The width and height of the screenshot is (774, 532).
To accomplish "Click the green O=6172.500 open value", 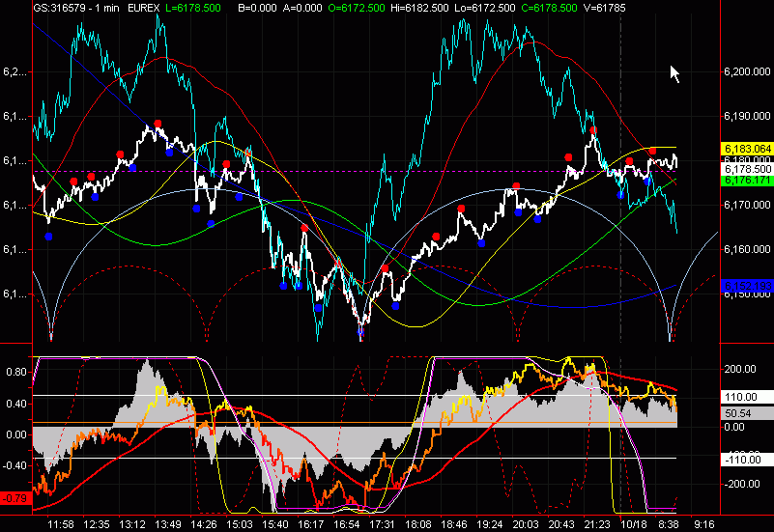I will point(356,8).
